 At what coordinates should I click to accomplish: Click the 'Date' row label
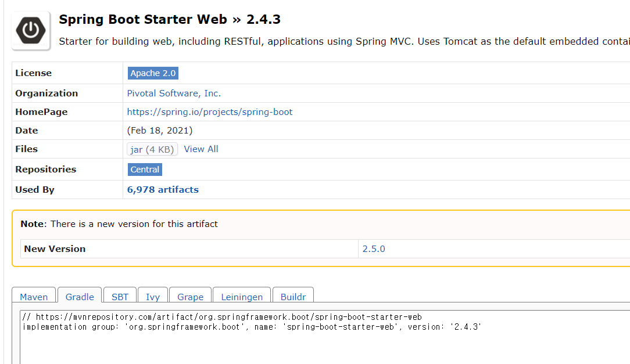[x=27, y=131]
